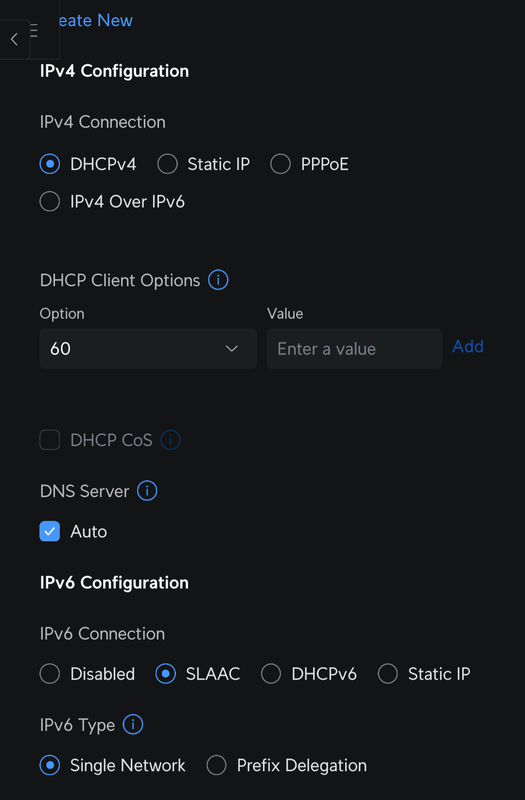
Task: Select Static IP for IPv6 connection
Action: click(388, 673)
